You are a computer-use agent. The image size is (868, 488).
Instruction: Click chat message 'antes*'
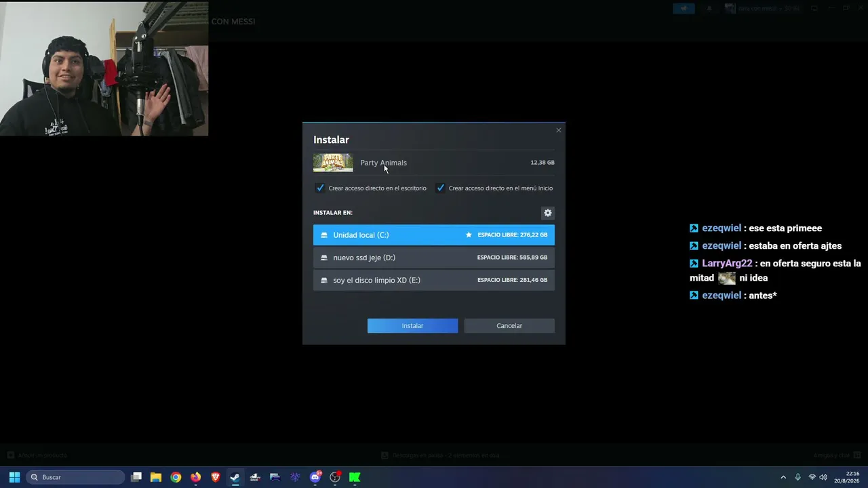pyautogui.click(x=763, y=296)
